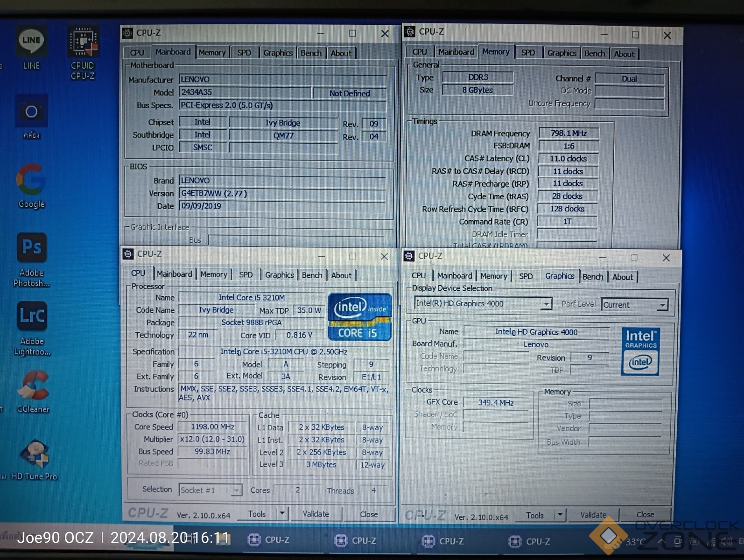Screen dimensions: 744x560
Task: Click the Level 3 cache 3 MBytes value
Action: pyautogui.click(x=321, y=464)
